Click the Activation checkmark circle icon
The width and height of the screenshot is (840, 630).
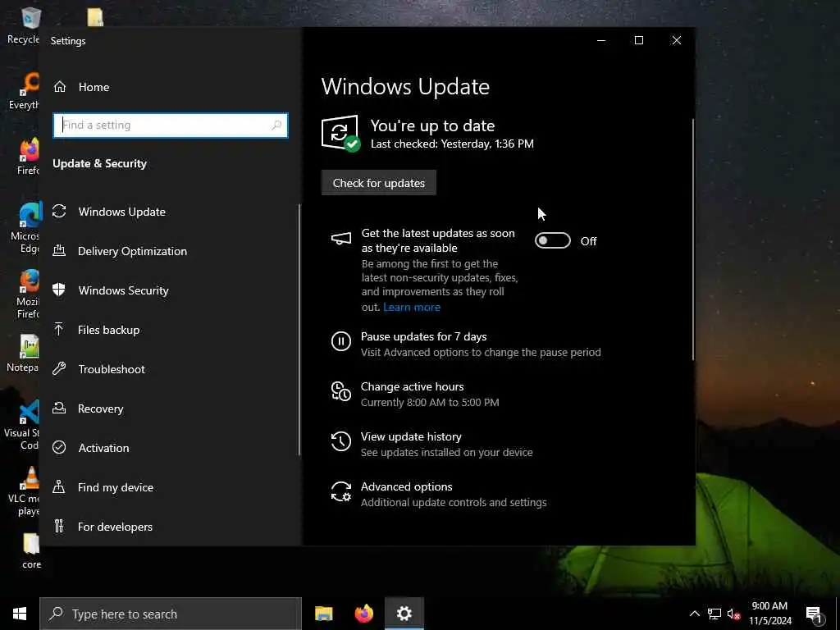pos(59,447)
